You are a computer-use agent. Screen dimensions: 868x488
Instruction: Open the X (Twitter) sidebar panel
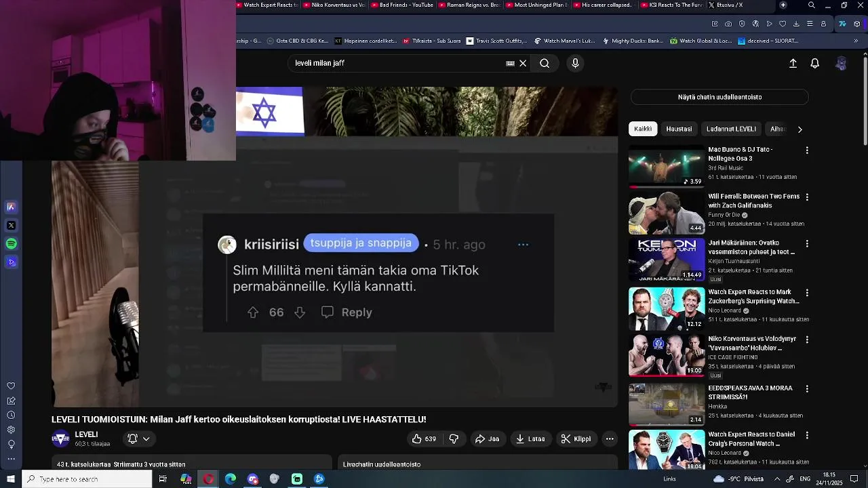[11, 225]
